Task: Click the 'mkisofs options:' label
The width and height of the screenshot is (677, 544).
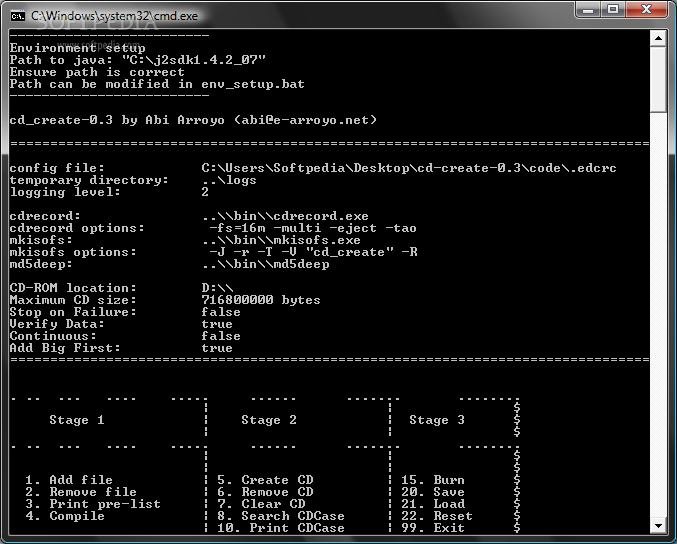Action: [73, 252]
